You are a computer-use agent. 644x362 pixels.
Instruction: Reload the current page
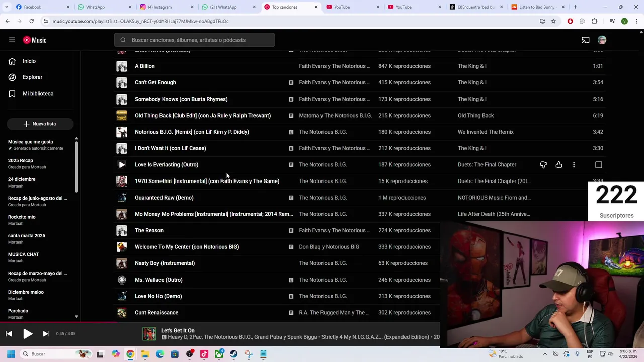coord(31,21)
